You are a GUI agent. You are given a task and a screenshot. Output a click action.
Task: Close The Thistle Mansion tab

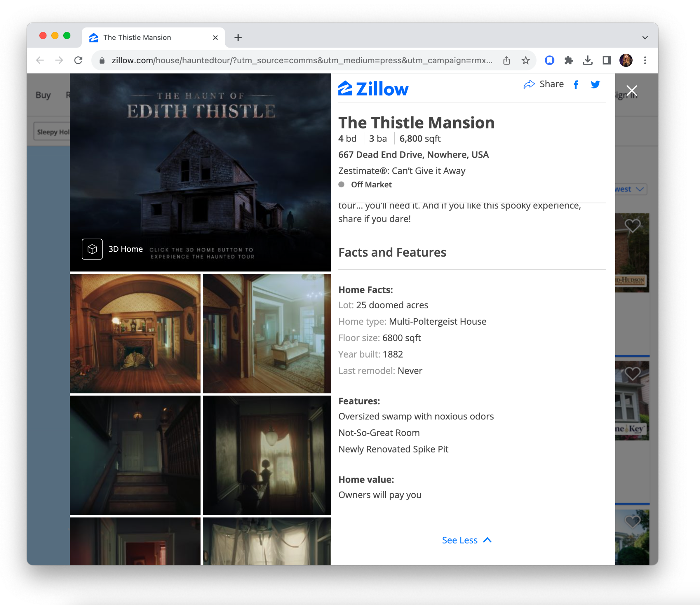[215, 38]
